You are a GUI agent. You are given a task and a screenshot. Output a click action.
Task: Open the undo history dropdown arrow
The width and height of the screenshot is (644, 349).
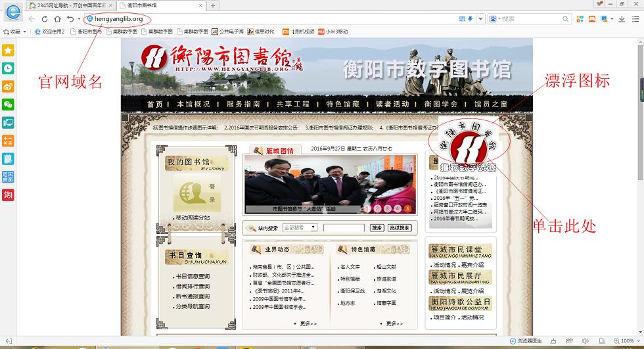[79, 19]
